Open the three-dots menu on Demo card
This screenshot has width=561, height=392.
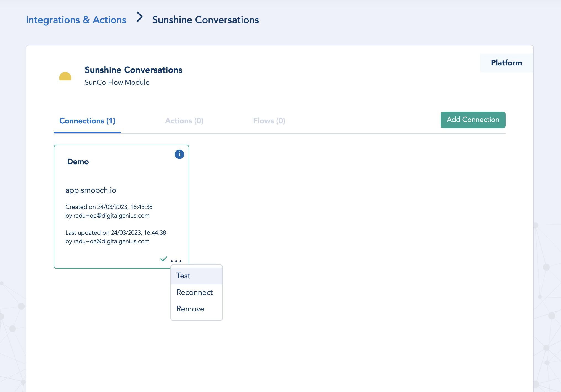click(x=176, y=261)
